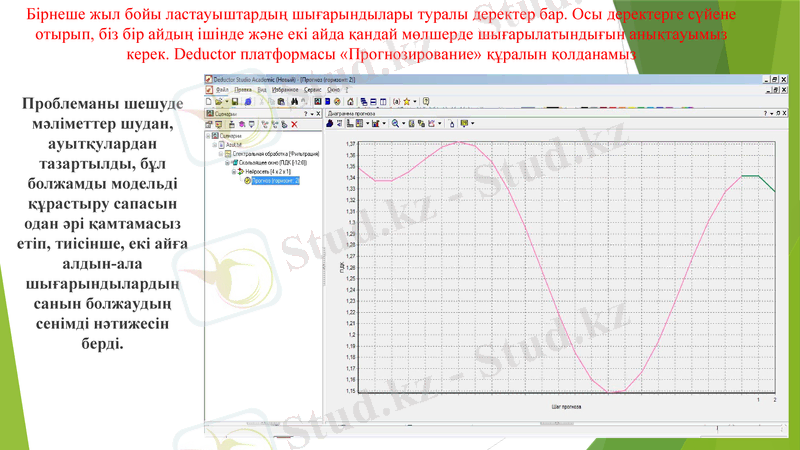Open the Правка menu

coord(243,90)
